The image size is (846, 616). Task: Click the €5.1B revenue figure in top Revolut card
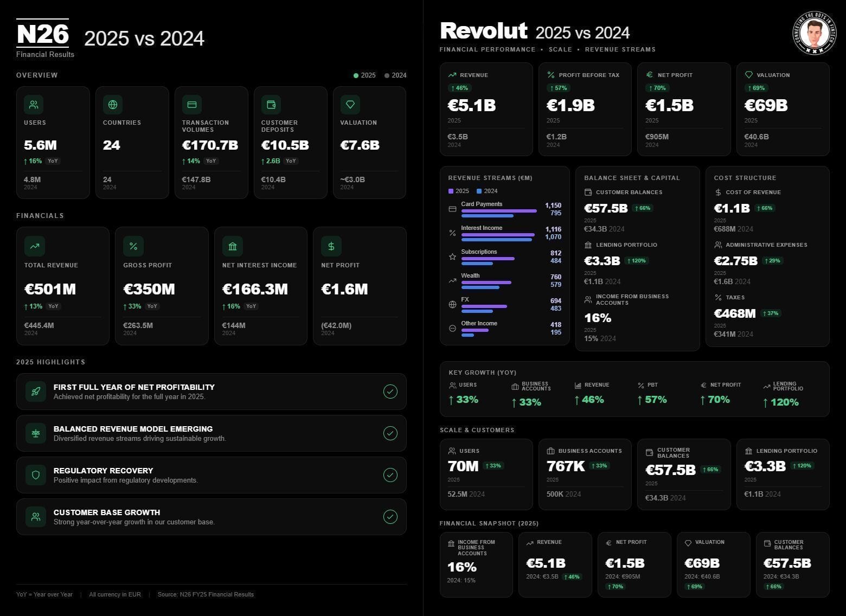[x=472, y=105]
